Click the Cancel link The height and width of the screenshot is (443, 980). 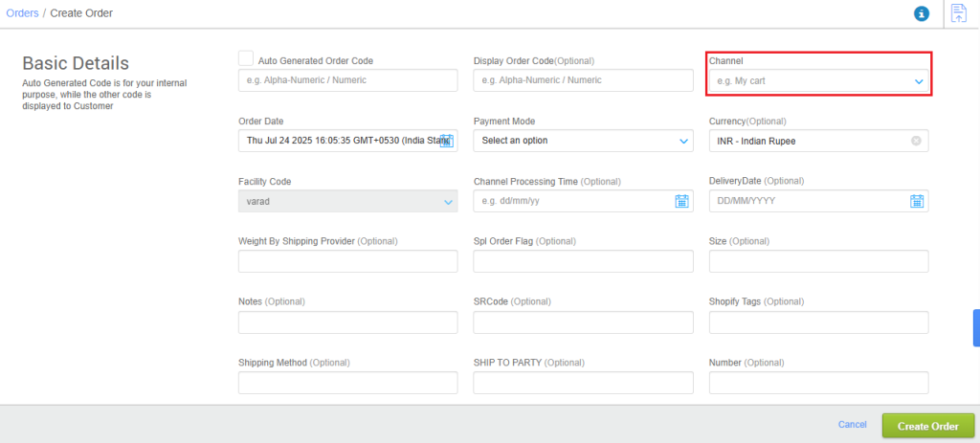pyautogui.click(x=853, y=425)
